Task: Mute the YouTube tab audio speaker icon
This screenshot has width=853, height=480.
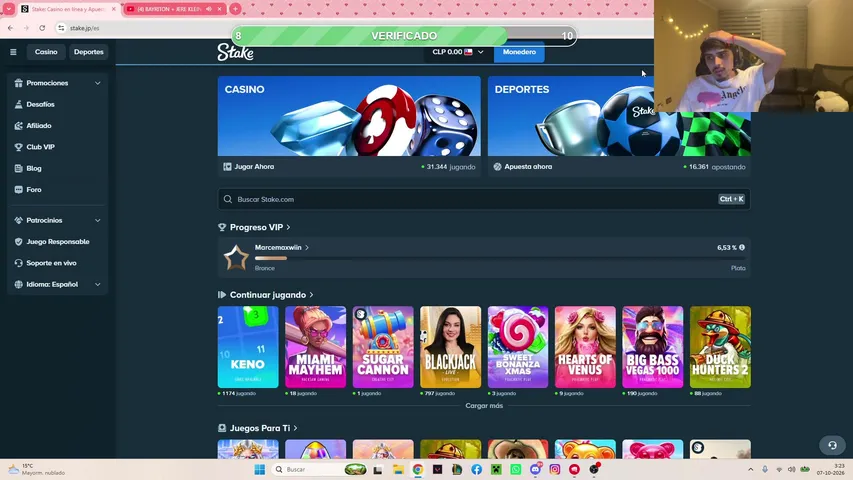Action: 209,9
